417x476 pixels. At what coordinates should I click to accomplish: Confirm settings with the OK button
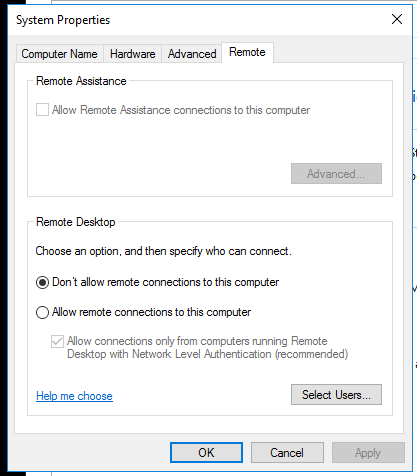tap(206, 453)
